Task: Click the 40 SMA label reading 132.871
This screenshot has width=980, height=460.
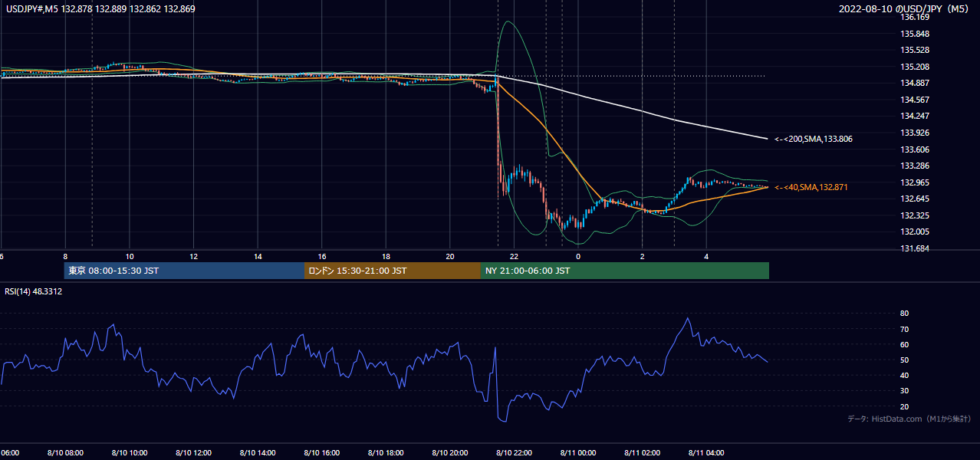Action: [811, 187]
